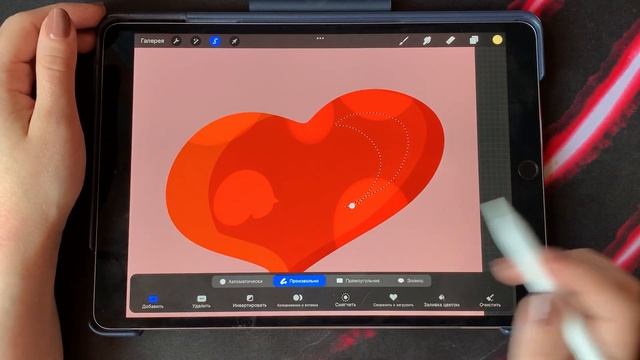Viewport: 640px width, 360px height.
Task: Open Сохранить и загрузить heart option
Action: [393, 301]
